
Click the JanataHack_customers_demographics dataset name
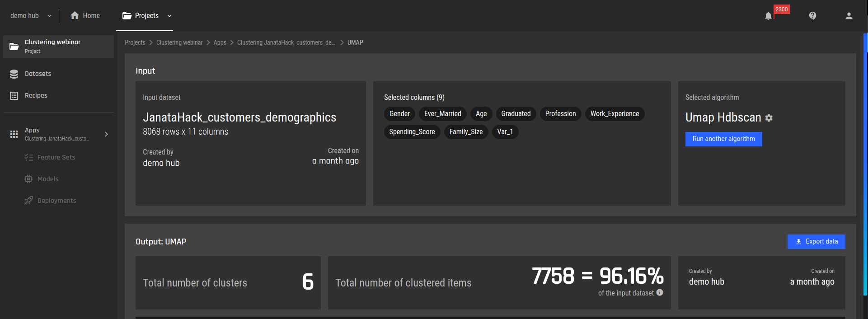click(239, 117)
